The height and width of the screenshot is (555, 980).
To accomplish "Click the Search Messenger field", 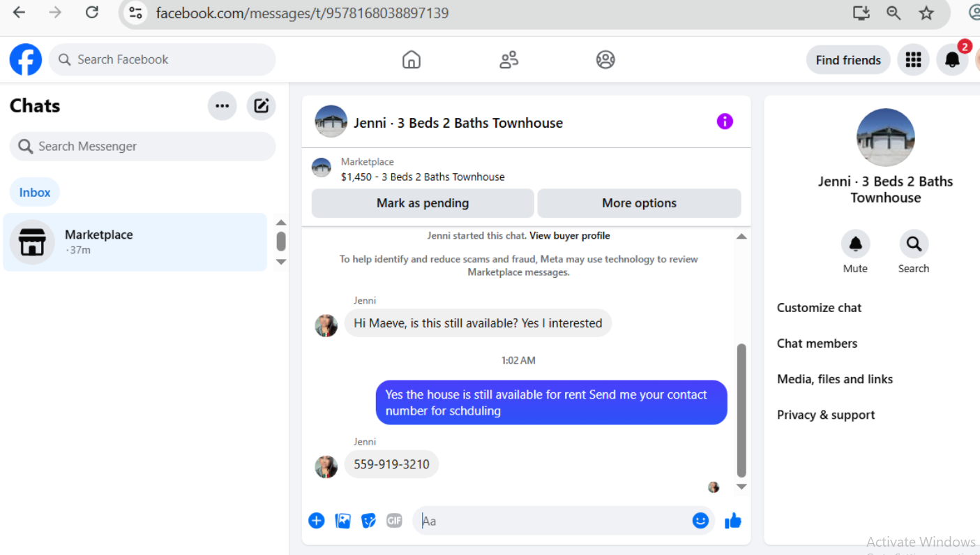I will tap(143, 146).
